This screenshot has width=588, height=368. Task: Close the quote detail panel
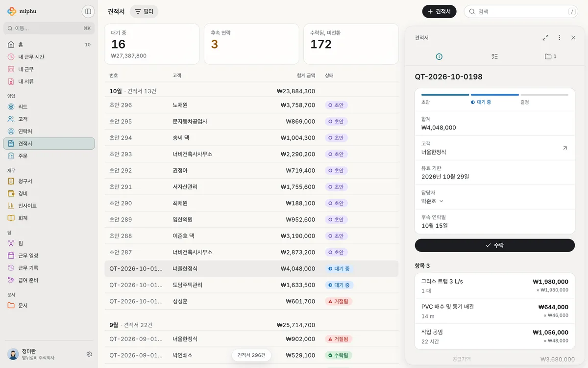pos(573,38)
